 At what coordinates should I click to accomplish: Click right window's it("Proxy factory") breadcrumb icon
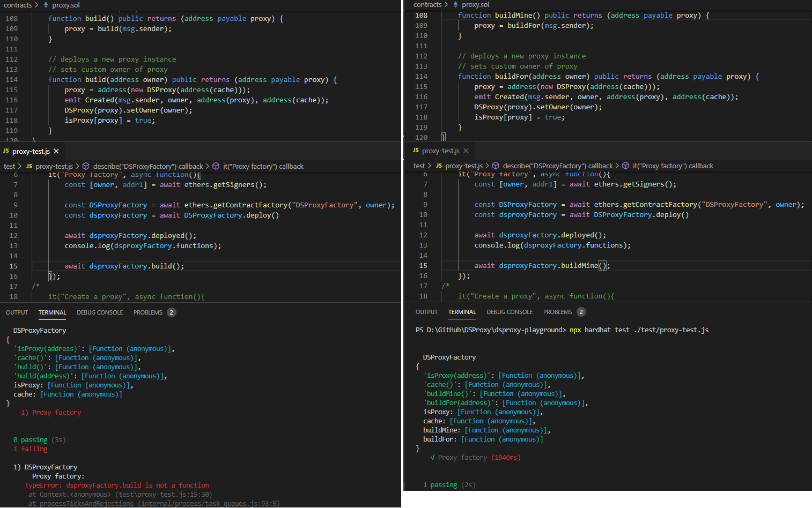pos(626,166)
